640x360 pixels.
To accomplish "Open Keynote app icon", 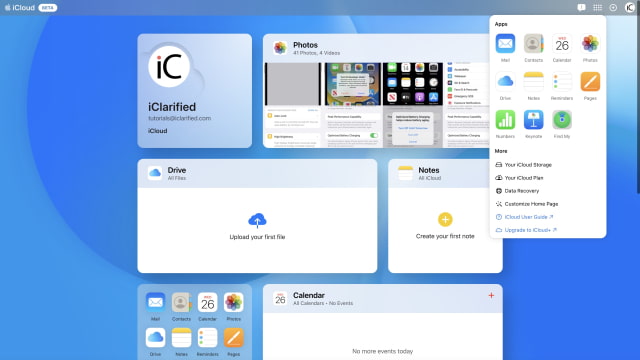I will click(x=533, y=120).
